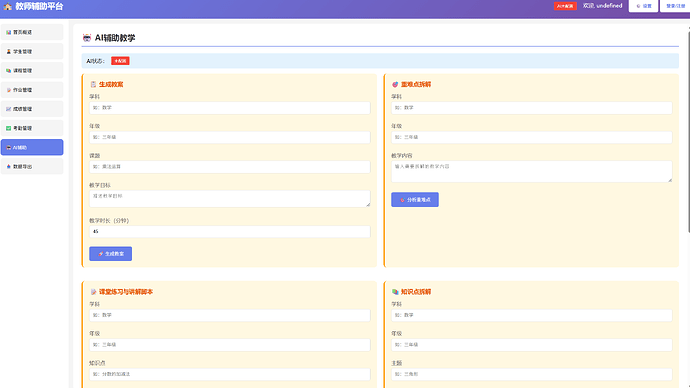Click the 生成教案 rocket button
Screen dimensions: 690x388
click(110, 253)
